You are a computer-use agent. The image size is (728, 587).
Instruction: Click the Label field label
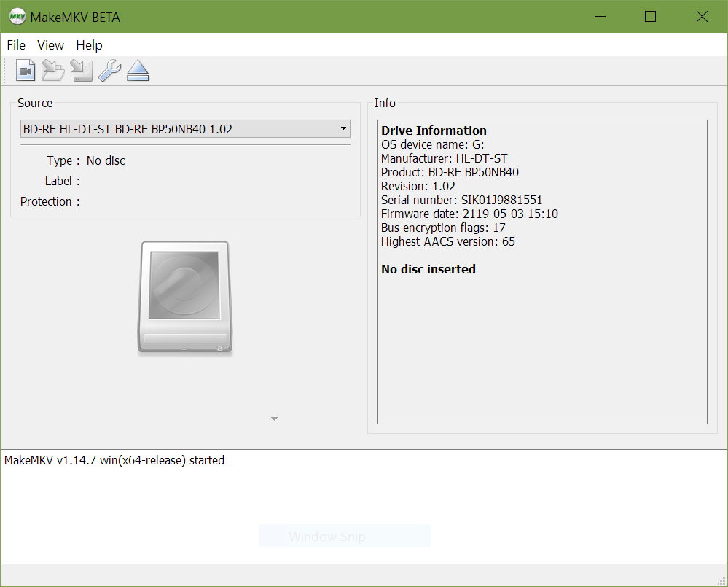pyautogui.click(x=62, y=181)
